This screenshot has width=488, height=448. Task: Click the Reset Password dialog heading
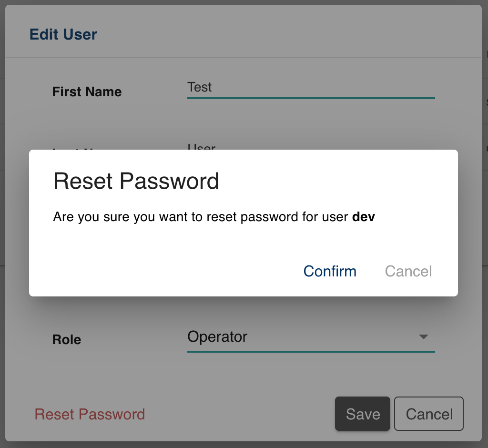tap(136, 181)
